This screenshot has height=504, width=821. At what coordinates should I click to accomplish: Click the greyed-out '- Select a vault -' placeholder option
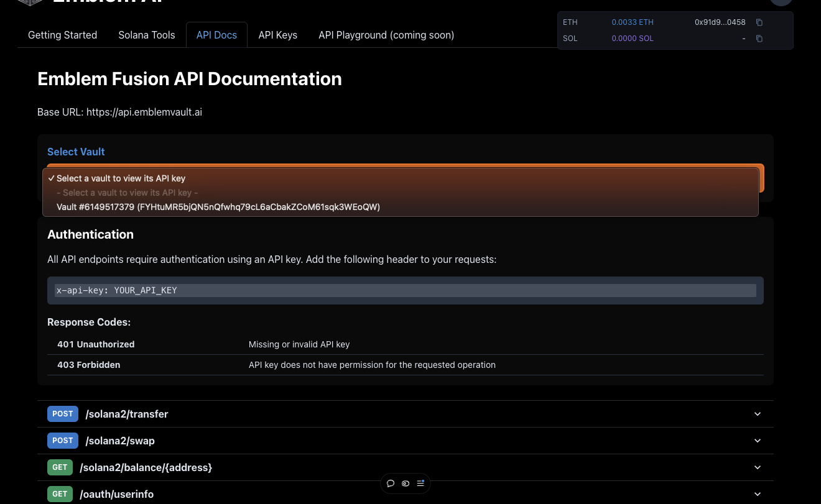pos(401,193)
